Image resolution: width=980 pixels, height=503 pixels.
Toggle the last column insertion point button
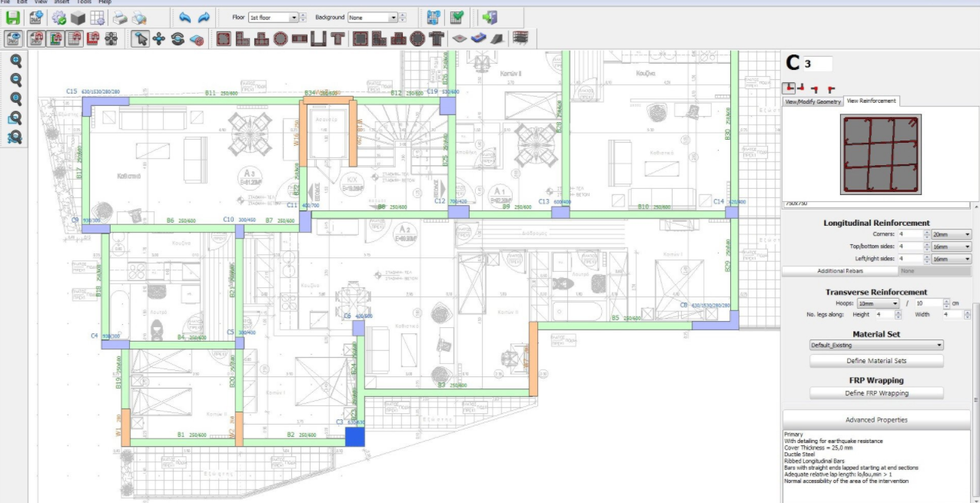(831, 89)
